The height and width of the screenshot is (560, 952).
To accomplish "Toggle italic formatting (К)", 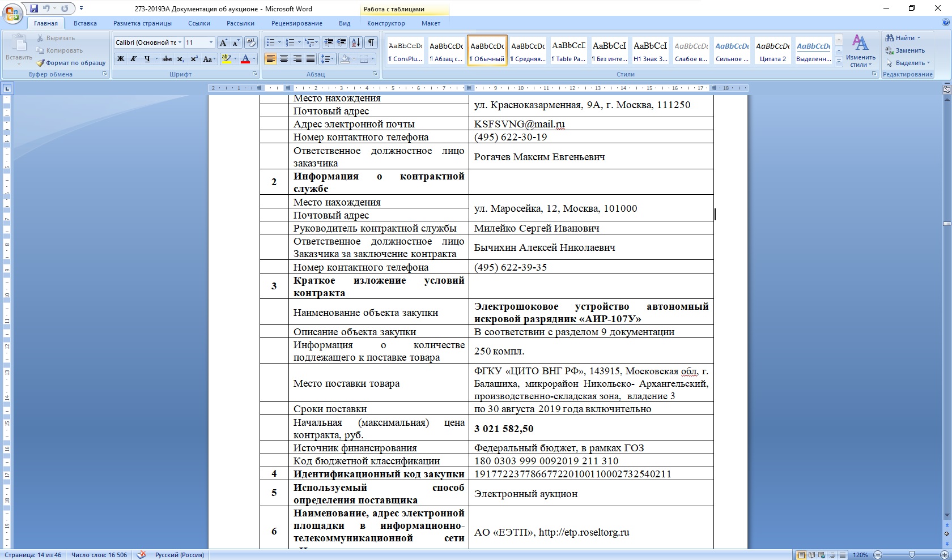I will point(134,59).
